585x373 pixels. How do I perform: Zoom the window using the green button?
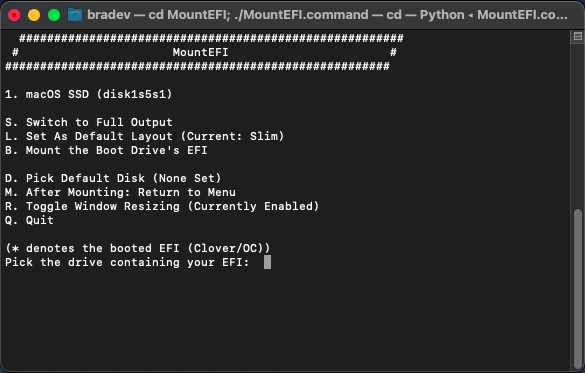[x=54, y=15]
